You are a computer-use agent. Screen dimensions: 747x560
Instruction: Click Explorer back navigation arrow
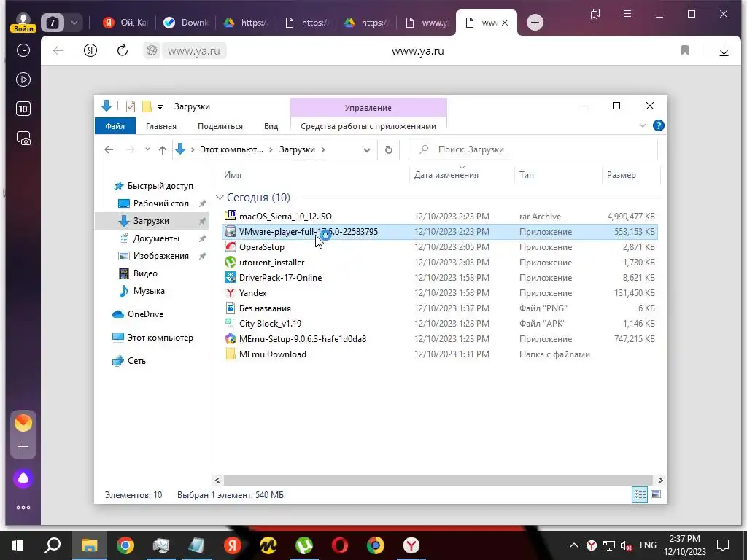click(x=109, y=149)
